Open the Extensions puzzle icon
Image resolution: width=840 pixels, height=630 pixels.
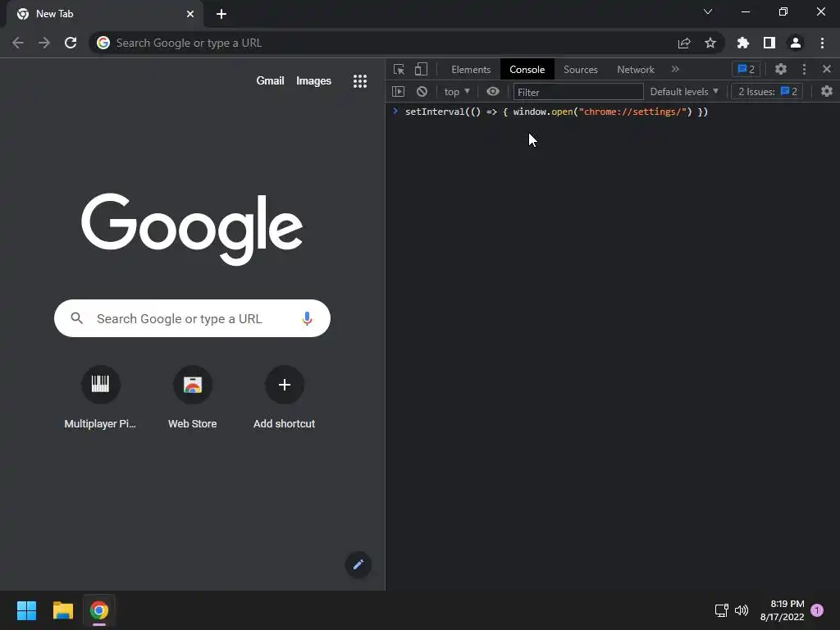pos(743,43)
